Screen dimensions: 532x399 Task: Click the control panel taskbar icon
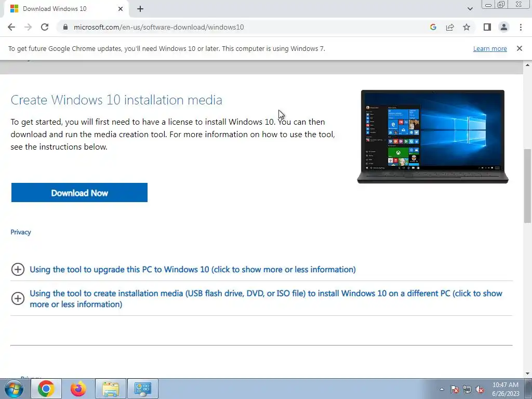pyautogui.click(x=142, y=389)
